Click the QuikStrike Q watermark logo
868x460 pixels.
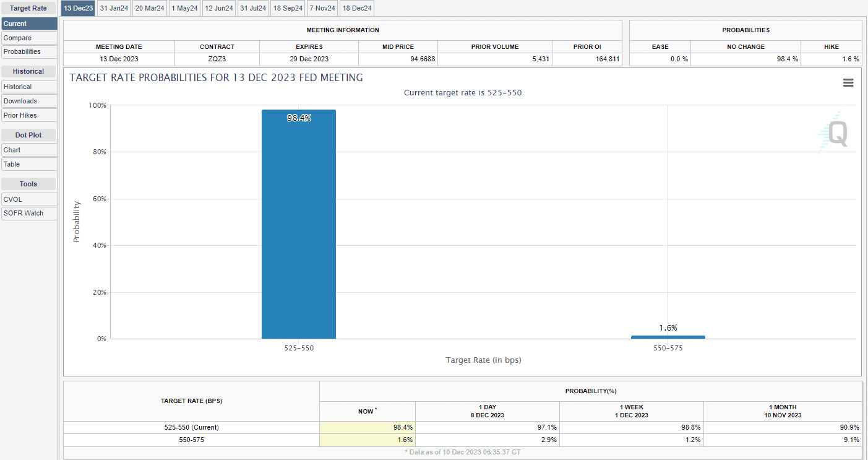tap(835, 133)
